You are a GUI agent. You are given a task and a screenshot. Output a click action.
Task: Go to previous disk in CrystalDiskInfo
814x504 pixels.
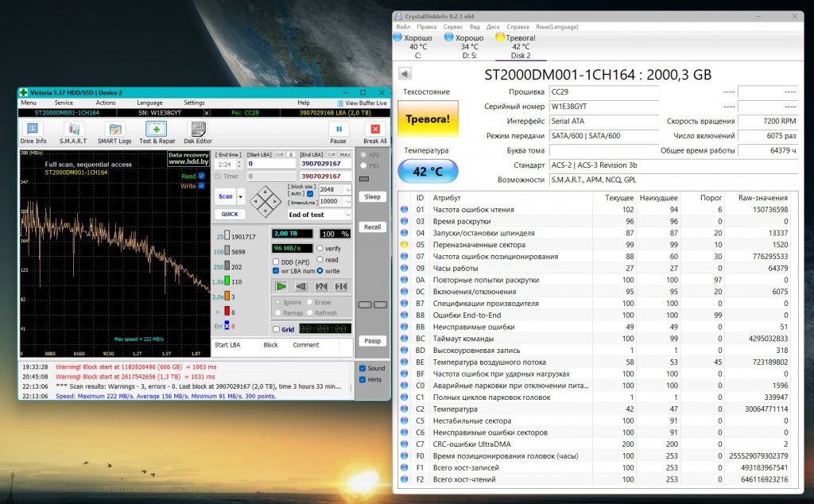(405, 74)
